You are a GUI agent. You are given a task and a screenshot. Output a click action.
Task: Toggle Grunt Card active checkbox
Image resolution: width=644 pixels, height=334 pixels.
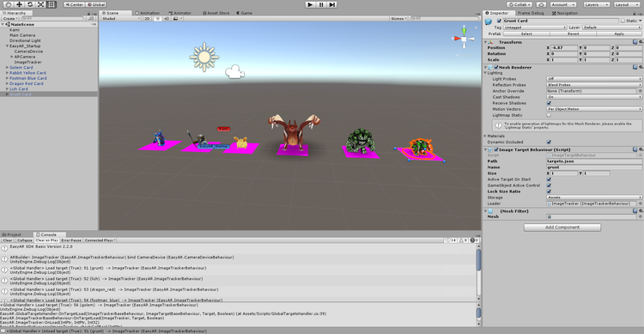coord(500,21)
